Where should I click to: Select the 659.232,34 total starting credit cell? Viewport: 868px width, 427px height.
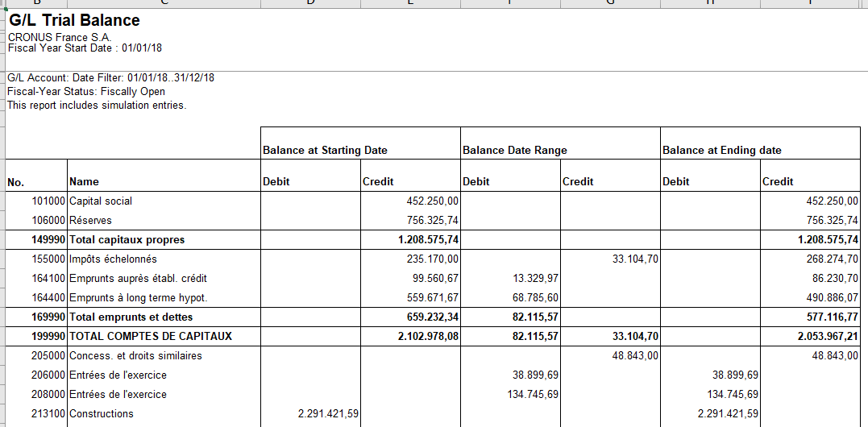point(429,317)
